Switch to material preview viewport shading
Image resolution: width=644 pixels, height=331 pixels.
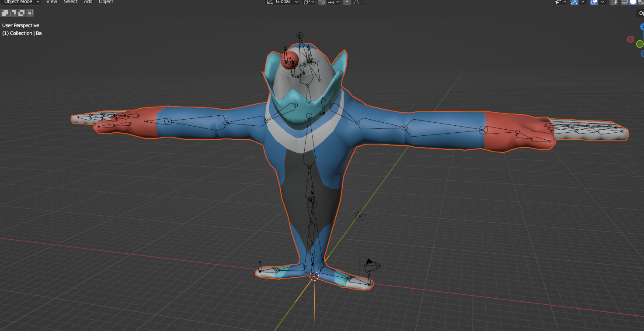coord(640,2)
